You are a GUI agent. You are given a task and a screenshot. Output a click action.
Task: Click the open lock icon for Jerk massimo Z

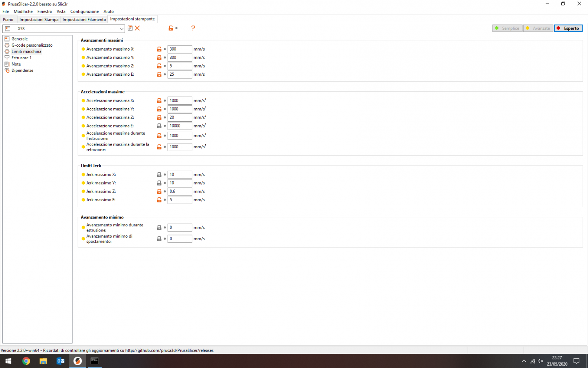pos(159,191)
